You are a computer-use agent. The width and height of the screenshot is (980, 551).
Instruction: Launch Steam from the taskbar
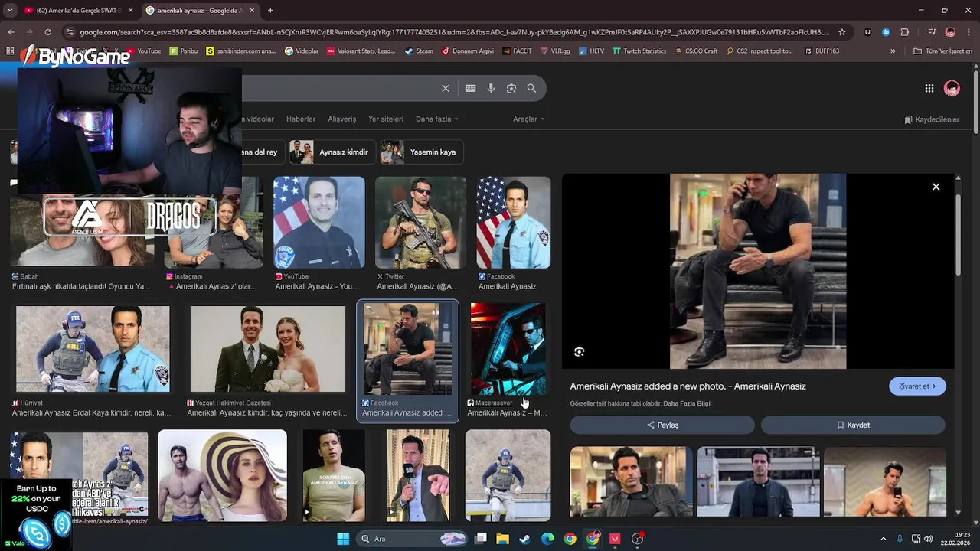pyautogui.click(x=524, y=539)
